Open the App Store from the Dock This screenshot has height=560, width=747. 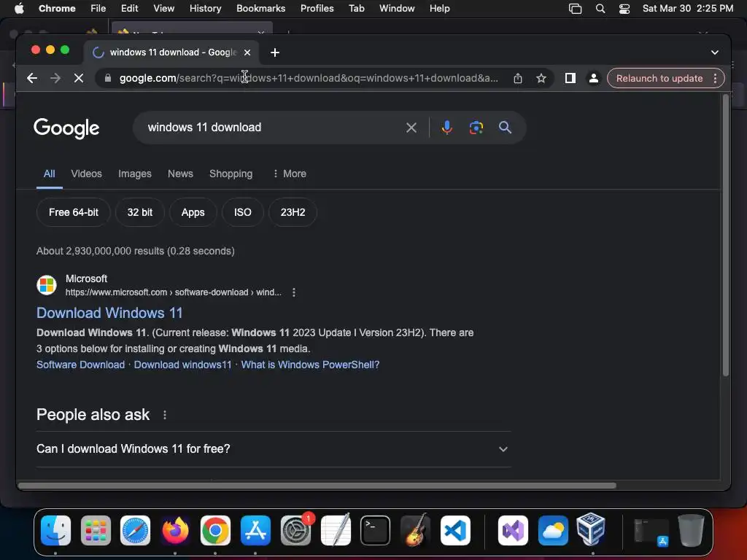(255, 530)
